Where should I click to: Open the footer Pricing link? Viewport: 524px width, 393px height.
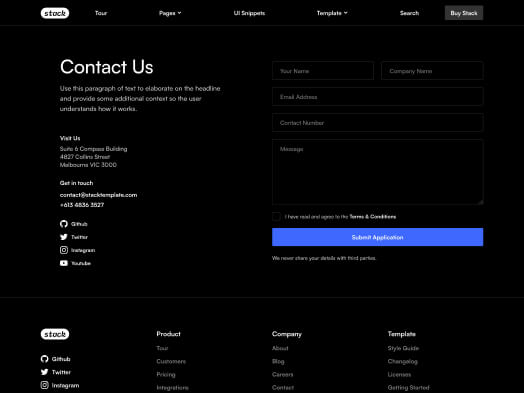tap(166, 374)
